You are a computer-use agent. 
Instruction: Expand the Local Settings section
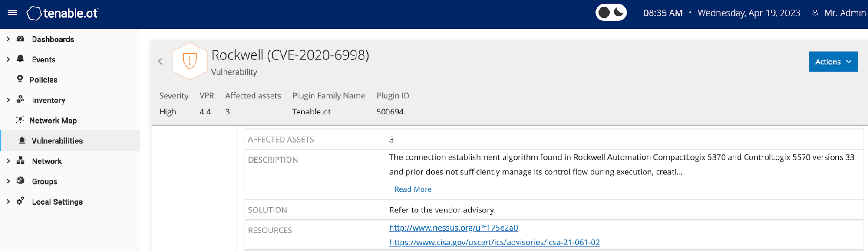(8, 202)
